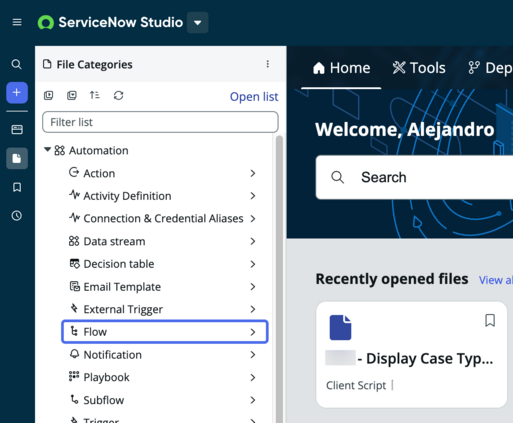Expand the Flow row chevron
This screenshot has width=513, height=423.
[253, 332]
